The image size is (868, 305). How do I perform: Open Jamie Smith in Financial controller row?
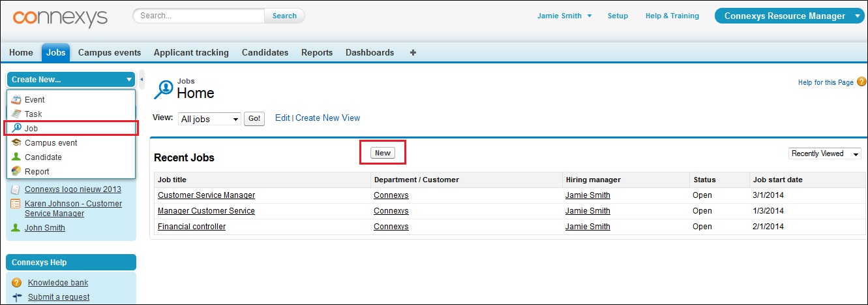(588, 227)
